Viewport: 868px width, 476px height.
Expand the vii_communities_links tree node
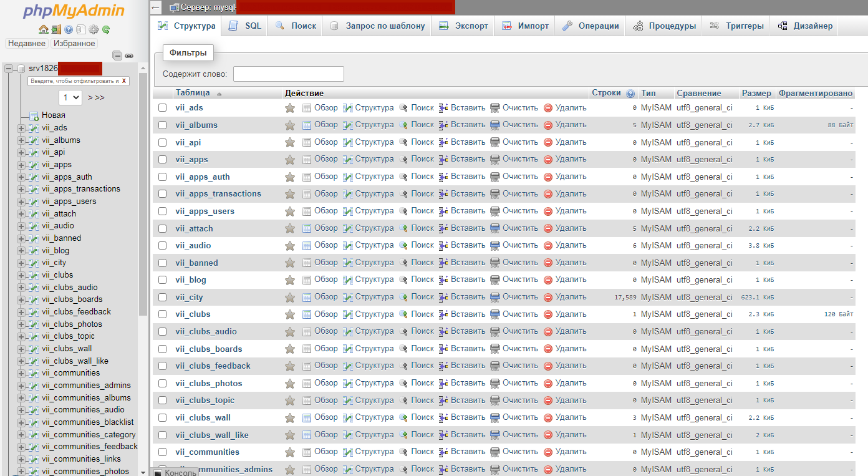coord(21,459)
